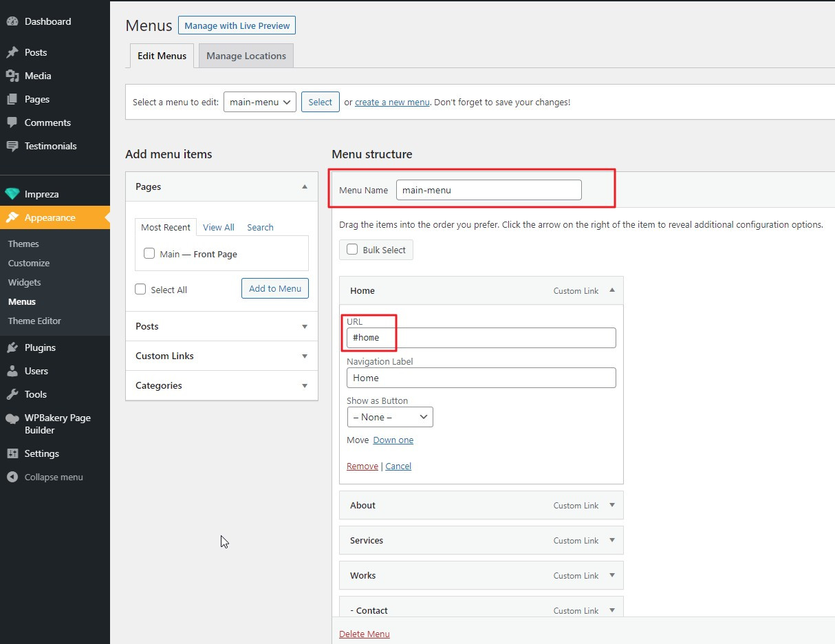Expand the Custom Links panel

(221, 356)
